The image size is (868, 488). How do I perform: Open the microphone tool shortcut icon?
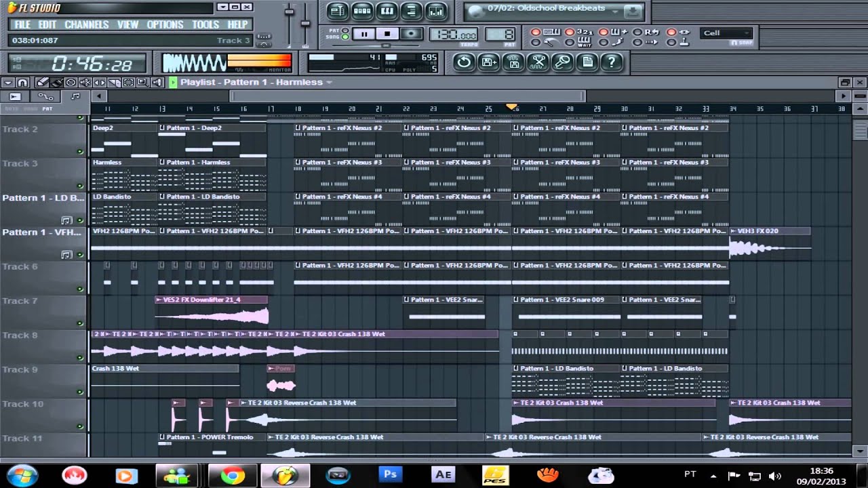point(562,62)
